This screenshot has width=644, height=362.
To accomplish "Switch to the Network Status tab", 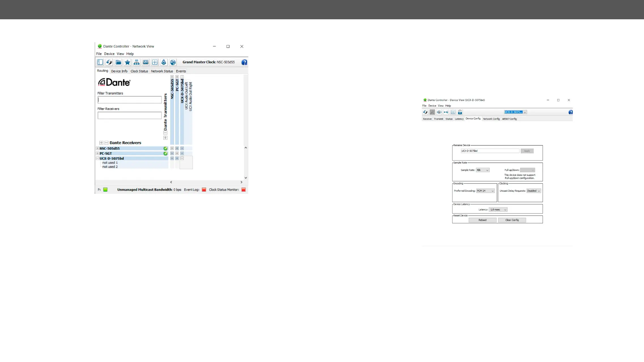I will point(162,71).
